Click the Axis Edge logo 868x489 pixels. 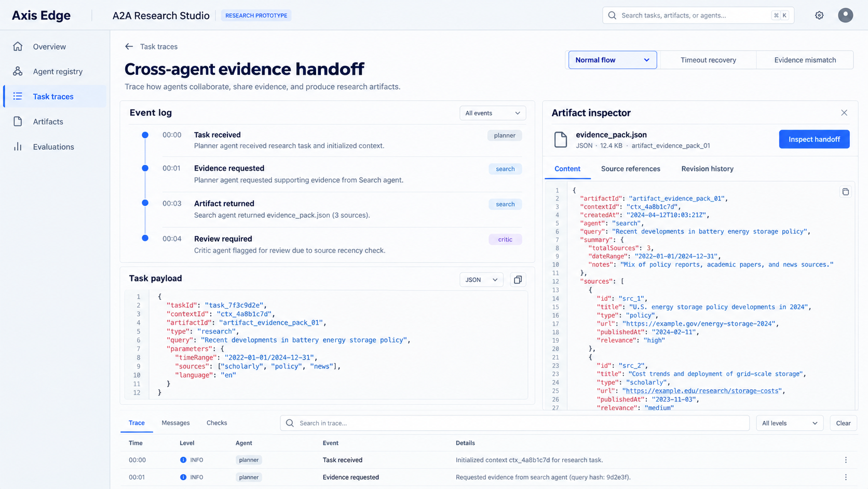(41, 16)
